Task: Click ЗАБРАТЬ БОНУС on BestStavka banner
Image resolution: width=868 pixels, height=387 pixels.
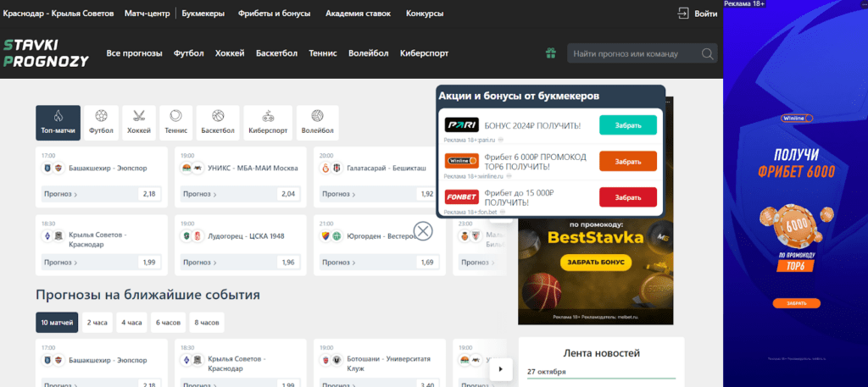Action: [x=596, y=262]
